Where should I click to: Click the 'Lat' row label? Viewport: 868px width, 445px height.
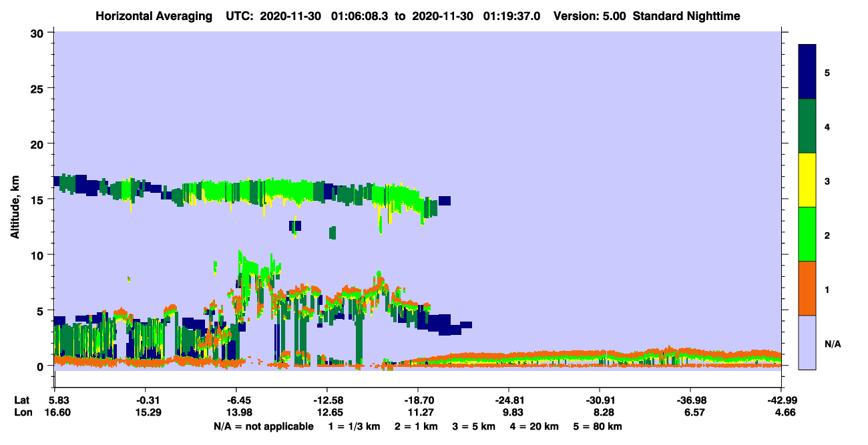(21, 400)
